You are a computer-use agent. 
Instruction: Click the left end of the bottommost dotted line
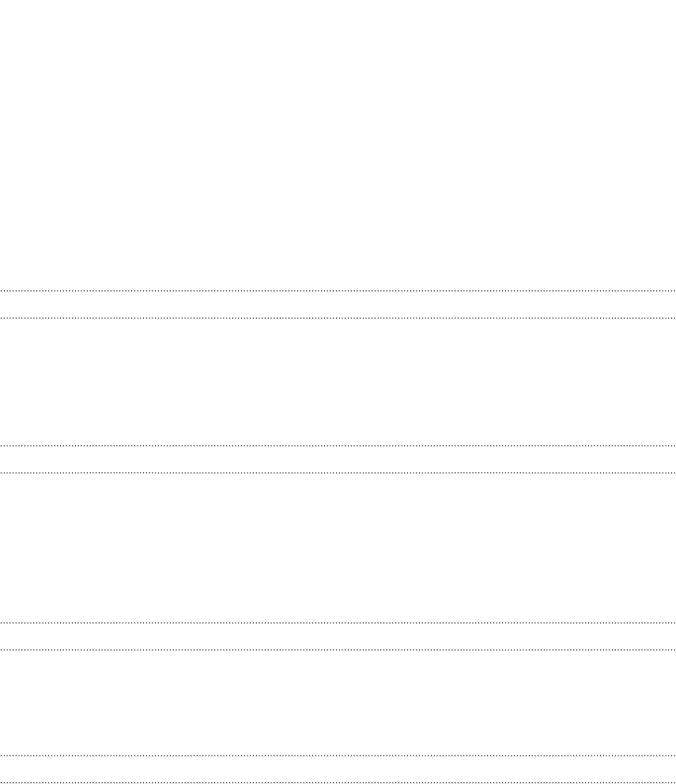coord(2,782)
